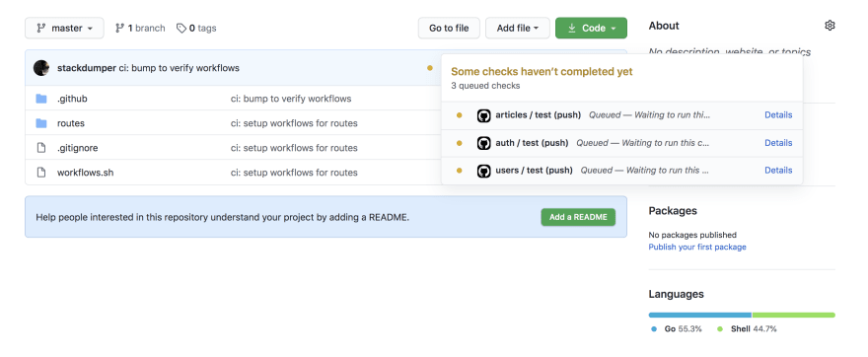868x357 pixels.
Task: Open the Packages heading link
Action: point(673,211)
